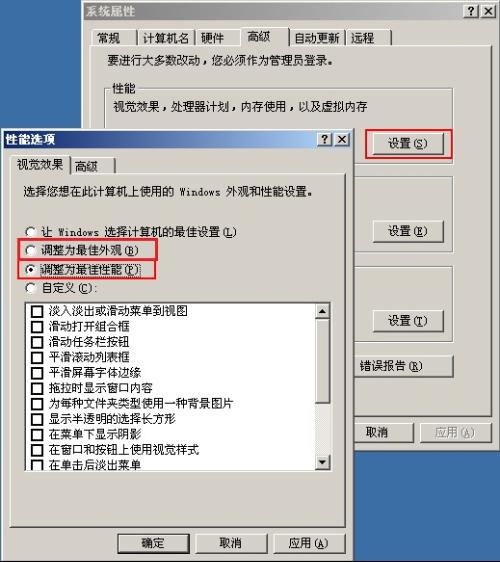The width and height of the screenshot is (500, 562).
Task: Open the 自动更新 tab
Action: coord(317,38)
